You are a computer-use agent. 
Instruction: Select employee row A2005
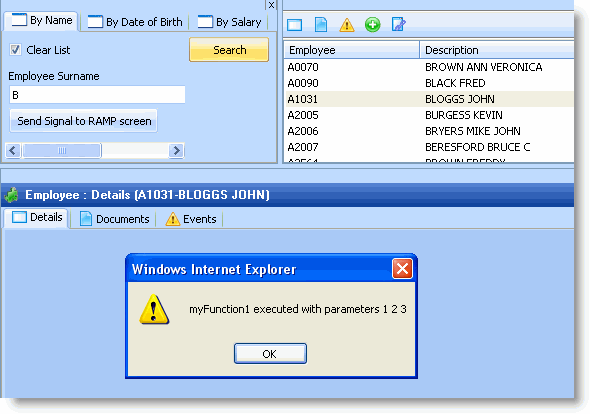(x=429, y=115)
